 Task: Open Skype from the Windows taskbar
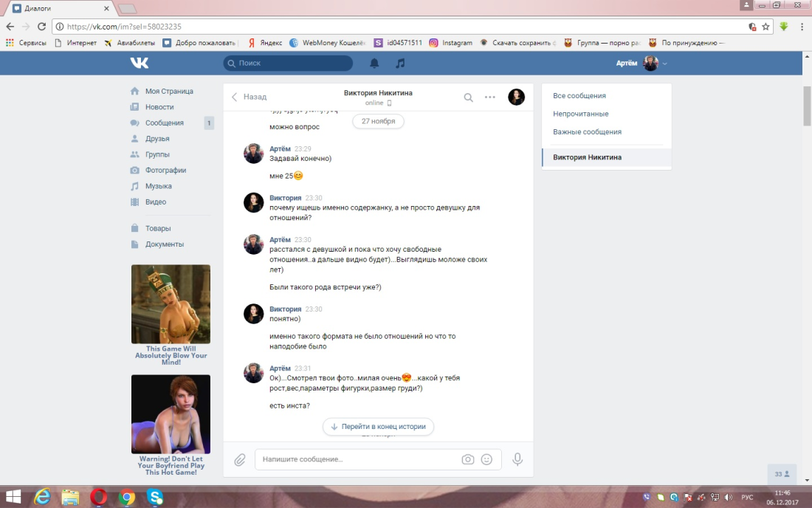click(x=154, y=497)
